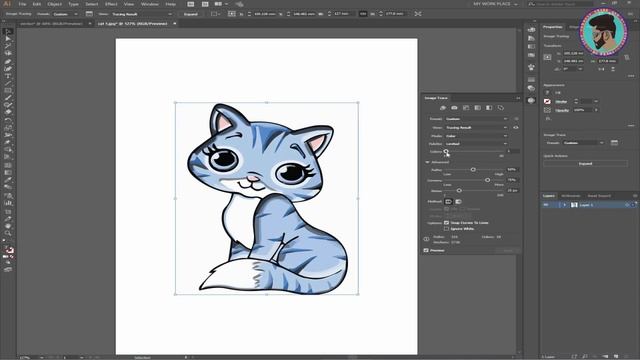Click the Grayscale preset icon

pyautogui.click(x=477, y=108)
